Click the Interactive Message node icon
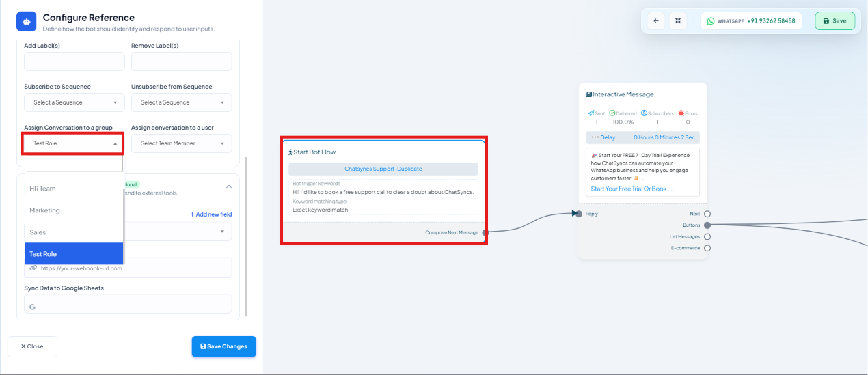Viewport: 868px width, 375px height. click(x=588, y=94)
